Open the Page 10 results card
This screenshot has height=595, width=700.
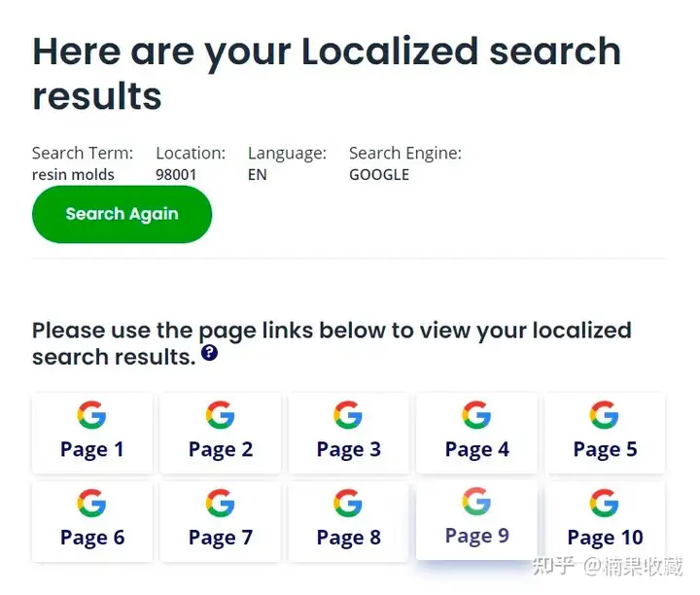pyautogui.click(x=606, y=521)
